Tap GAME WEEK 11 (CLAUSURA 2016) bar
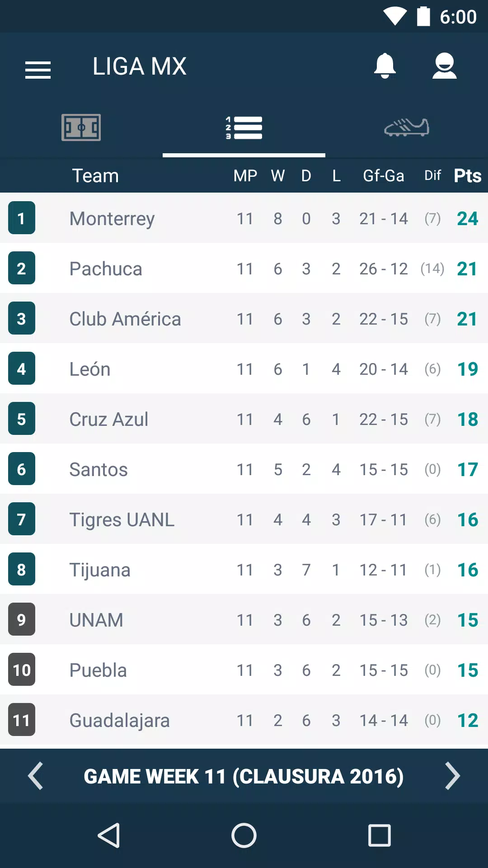 (x=244, y=776)
